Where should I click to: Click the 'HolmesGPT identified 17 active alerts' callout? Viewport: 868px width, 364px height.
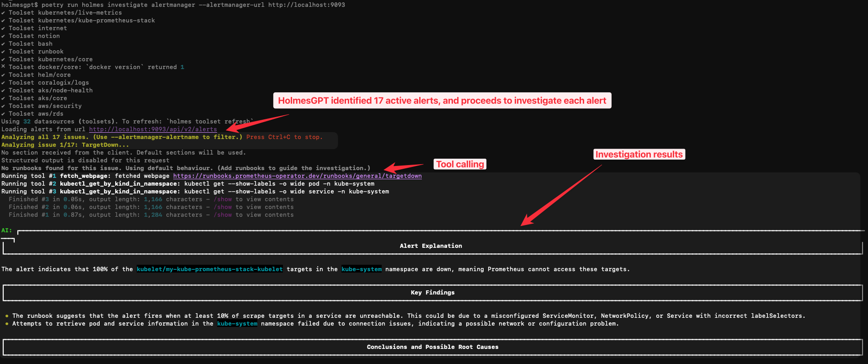pyautogui.click(x=442, y=101)
